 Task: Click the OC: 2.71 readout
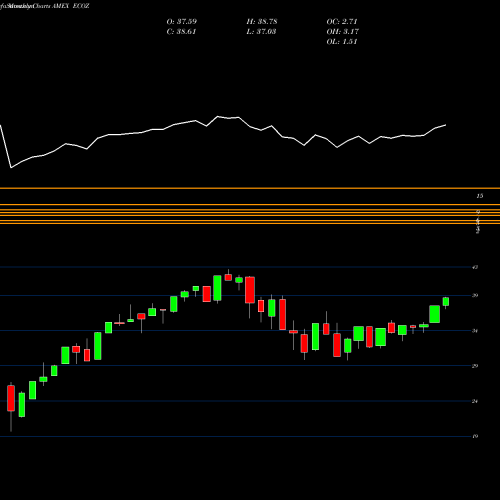pos(342,22)
